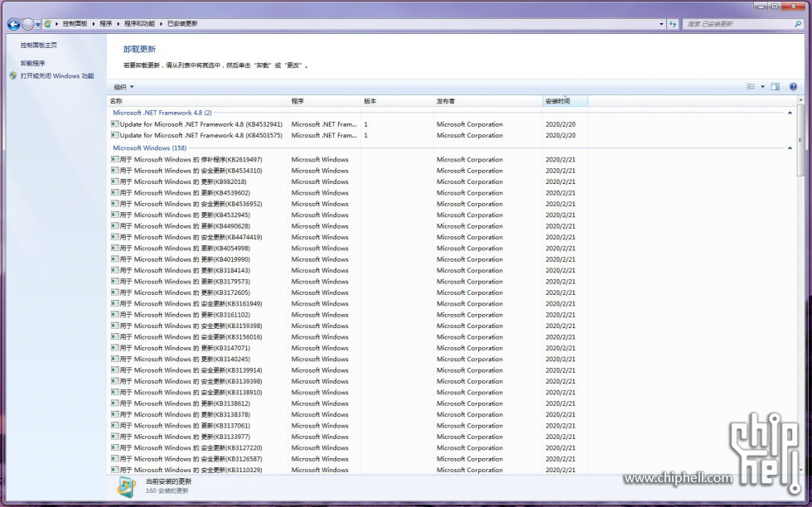Screen dimensions: 812x507
Task: Select 已安装更新 breadcrumb in address bar
Action: (x=182, y=23)
